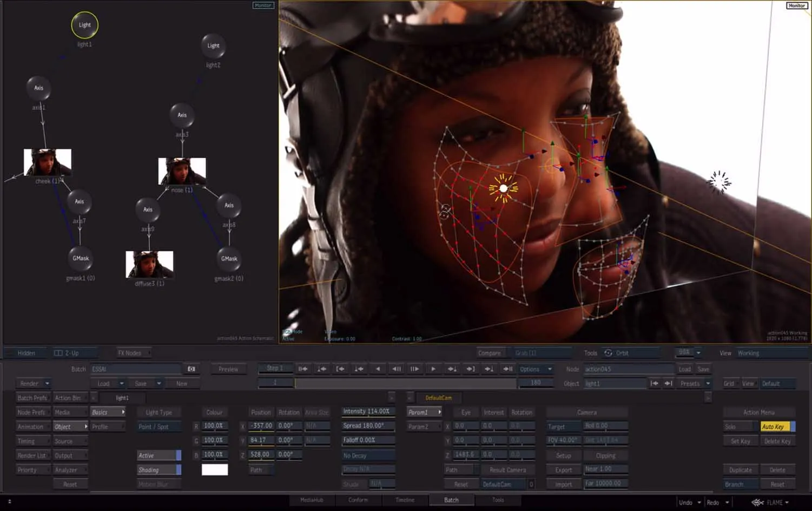
Task: Open the MediaHub tab
Action: point(312,500)
